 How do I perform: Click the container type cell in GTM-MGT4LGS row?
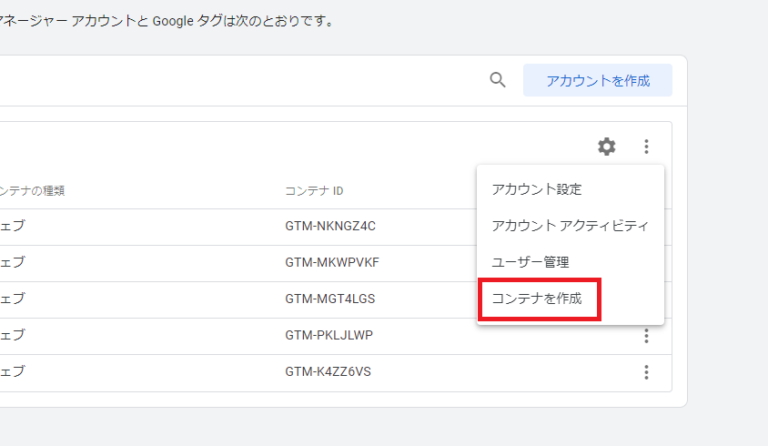(x=14, y=299)
